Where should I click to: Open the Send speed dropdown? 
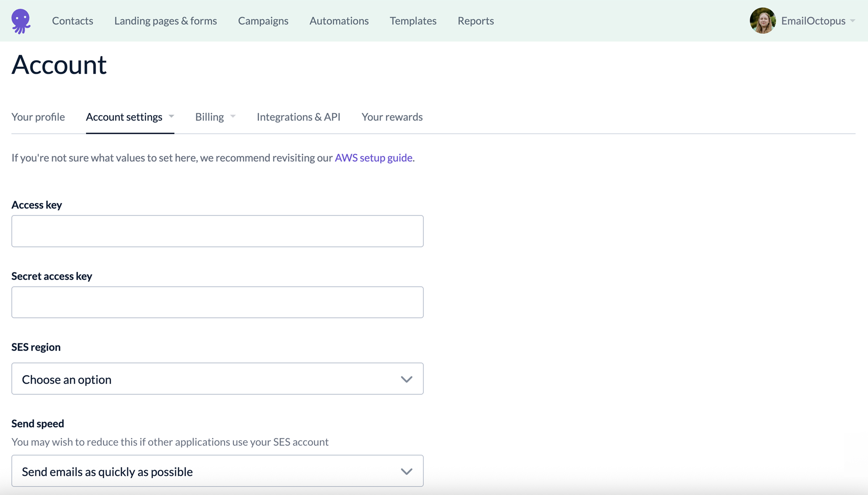pyautogui.click(x=217, y=470)
